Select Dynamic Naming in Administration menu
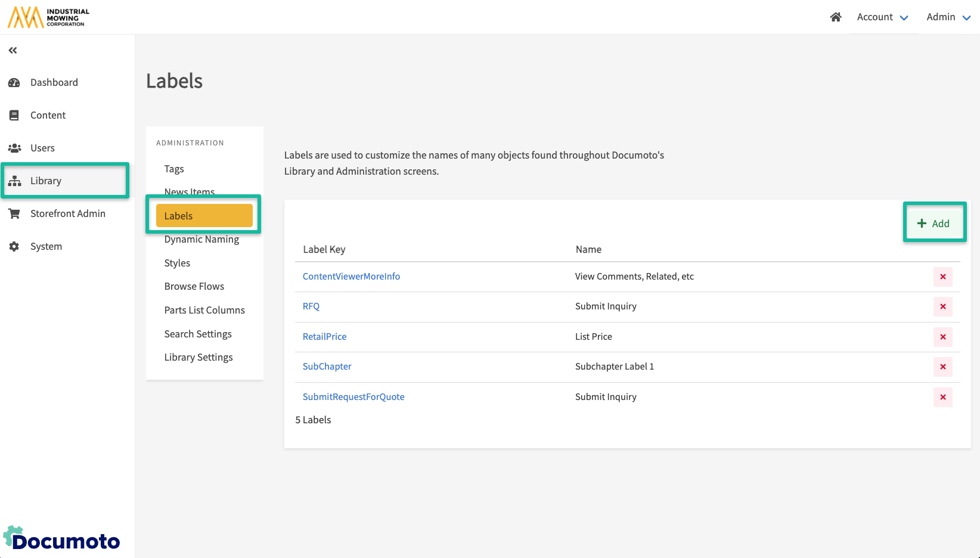 pyautogui.click(x=201, y=240)
